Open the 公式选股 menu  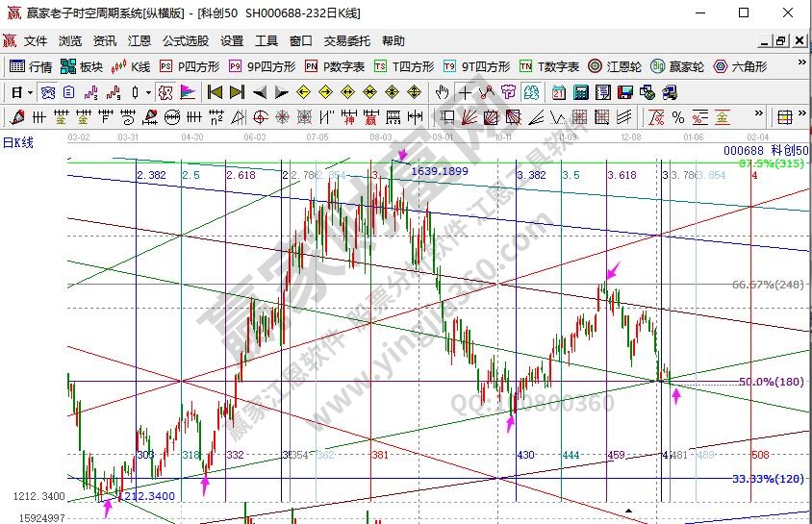(x=185, y=41)
